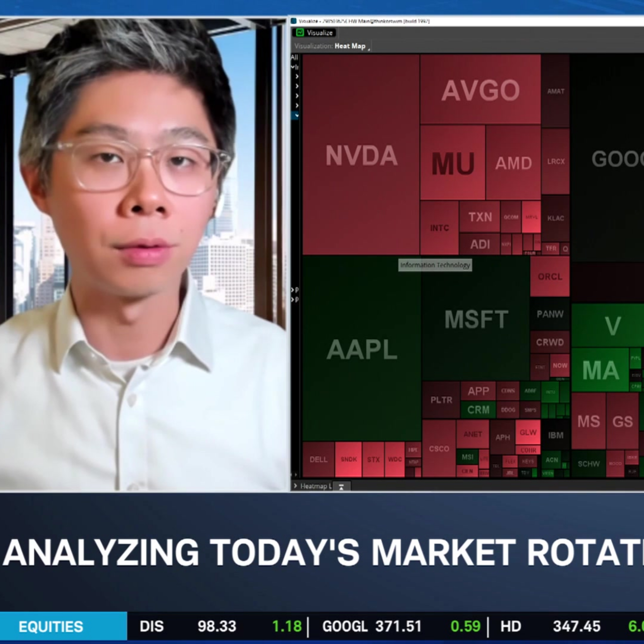This screenshot has width=644, height=644.
Task: Select the Visualize tab
Action: tap(314, 33)
